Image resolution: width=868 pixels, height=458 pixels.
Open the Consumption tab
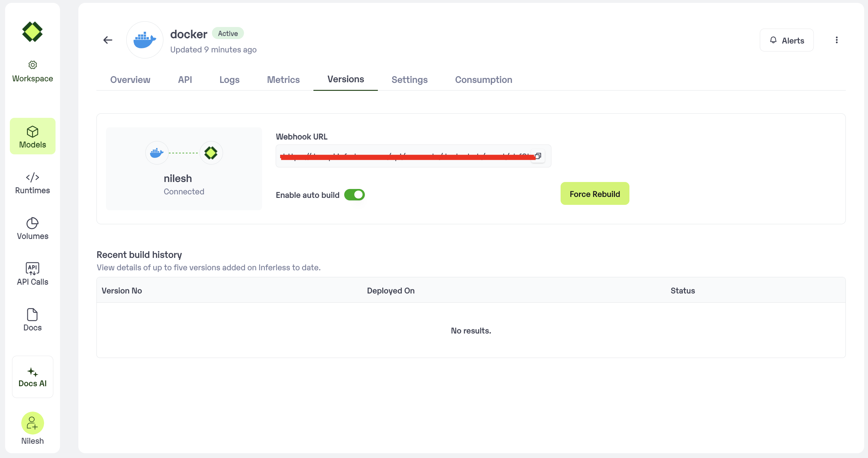483,80
